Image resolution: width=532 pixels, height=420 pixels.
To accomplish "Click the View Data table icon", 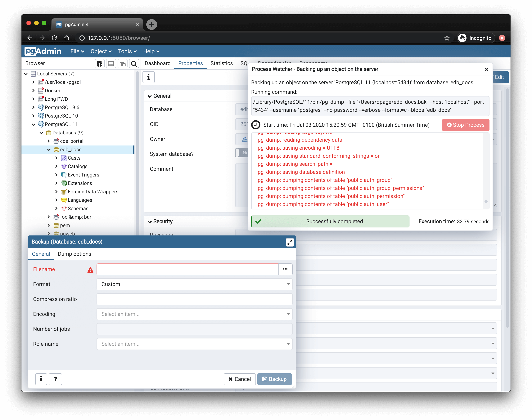I will [x=111, y=64].
